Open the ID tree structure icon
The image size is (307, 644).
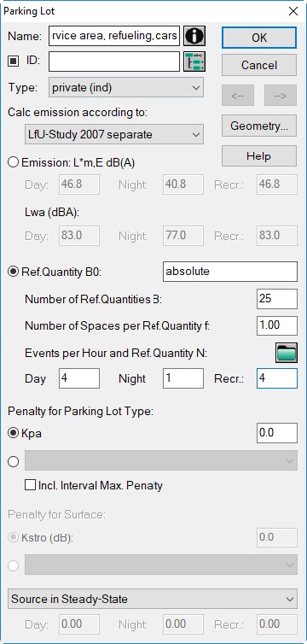(x=194, y=61)
